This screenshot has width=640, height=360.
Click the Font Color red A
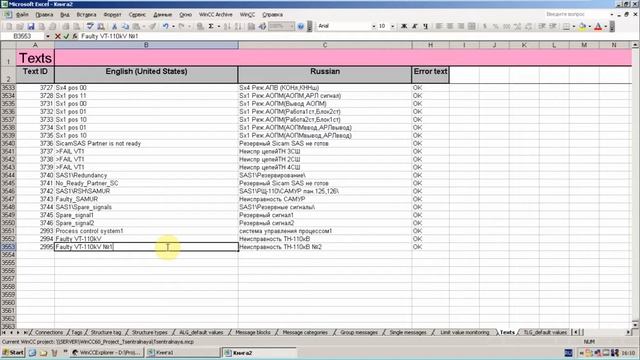pos(598,26)
